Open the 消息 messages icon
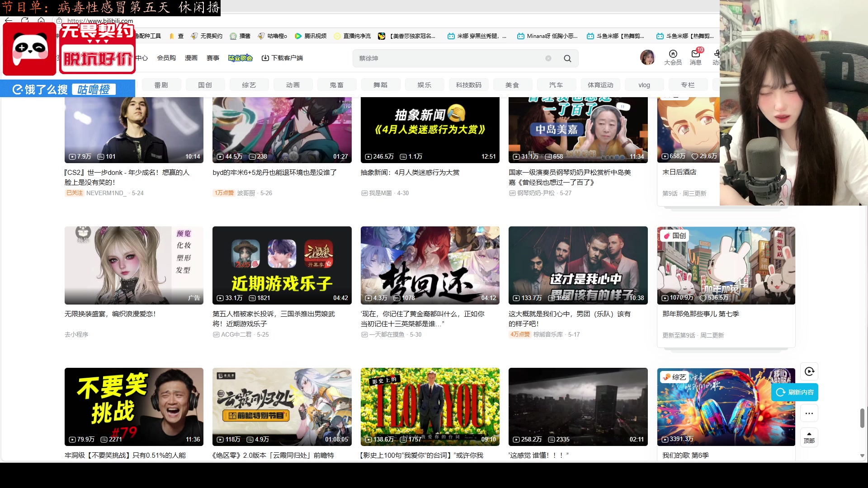This screenshot has width=868, height=488. pos(696,57)
